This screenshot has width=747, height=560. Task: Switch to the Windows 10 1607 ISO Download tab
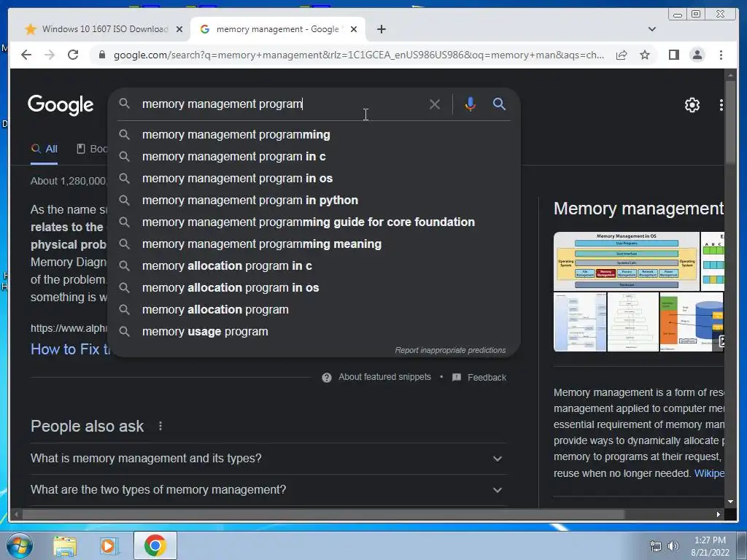coord(98,29)
